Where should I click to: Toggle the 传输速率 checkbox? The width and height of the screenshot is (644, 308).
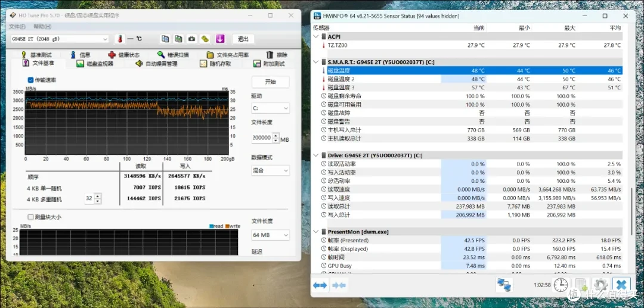click(30, 80)
